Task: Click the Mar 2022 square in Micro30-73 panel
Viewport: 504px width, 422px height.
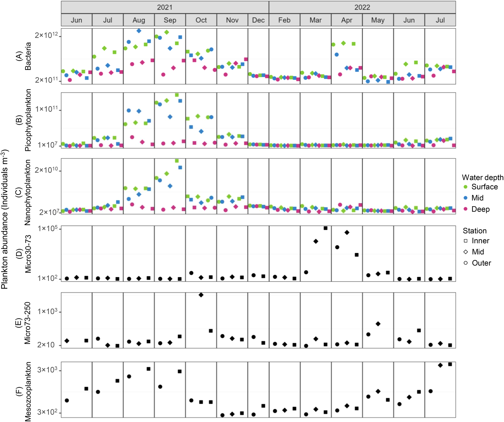Action: tap(325, 228)
